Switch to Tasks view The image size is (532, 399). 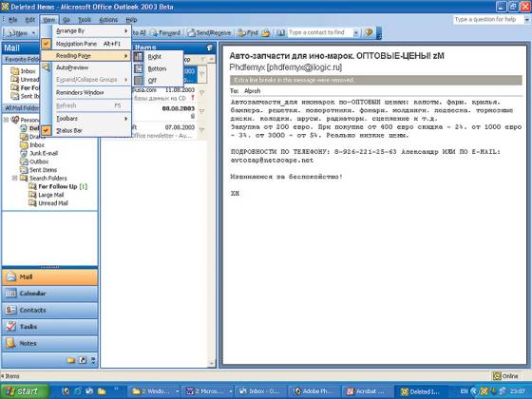click(49, 327)
